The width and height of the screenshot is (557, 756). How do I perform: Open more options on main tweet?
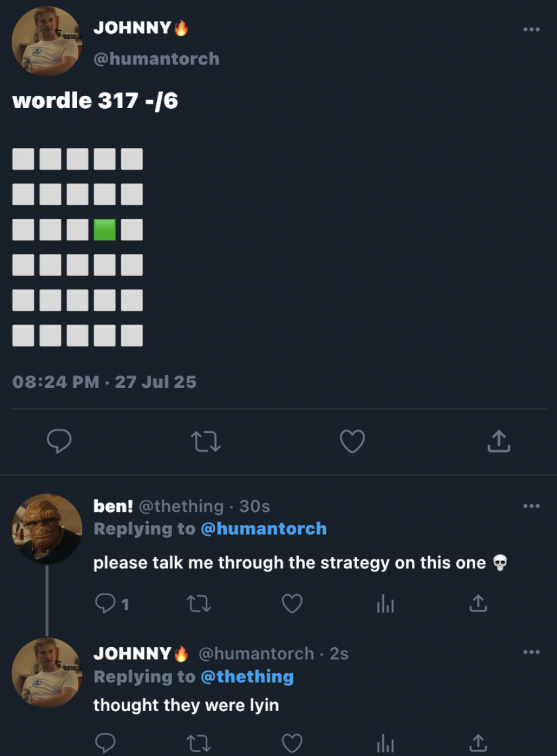(531, 29)
